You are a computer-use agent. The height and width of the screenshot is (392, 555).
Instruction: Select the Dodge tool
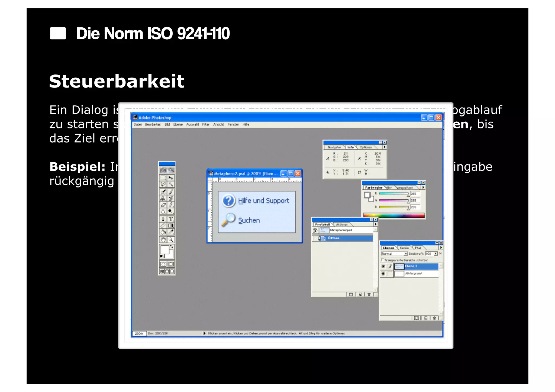171,212
